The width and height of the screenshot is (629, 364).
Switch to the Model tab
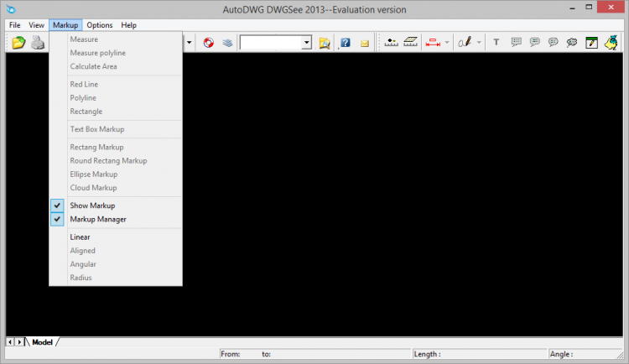(x=42, y=342)
